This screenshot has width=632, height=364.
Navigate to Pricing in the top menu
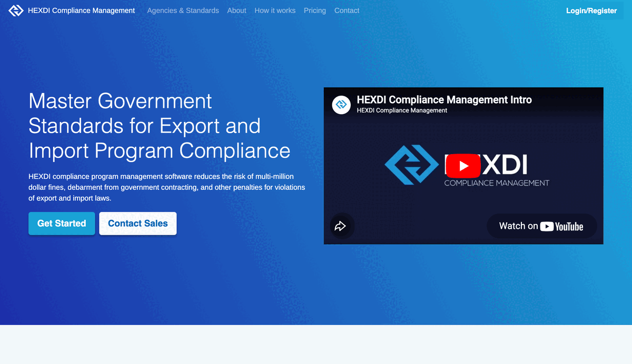tap(314, 11)
